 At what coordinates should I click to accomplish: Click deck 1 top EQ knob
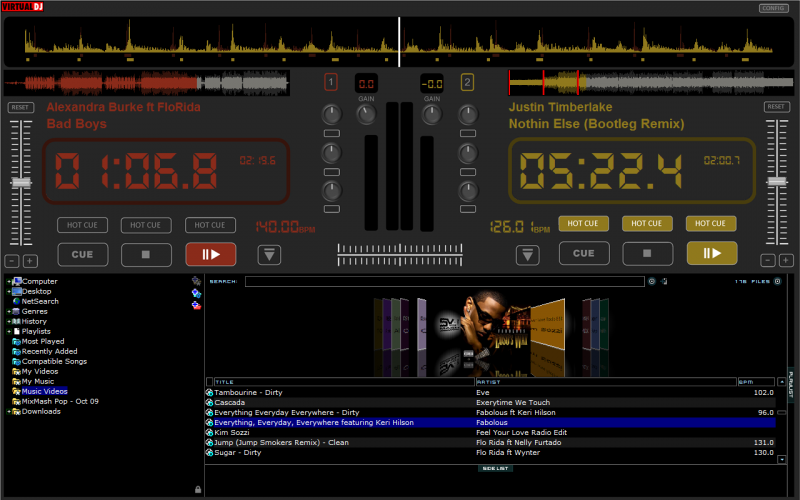(332, 115)
